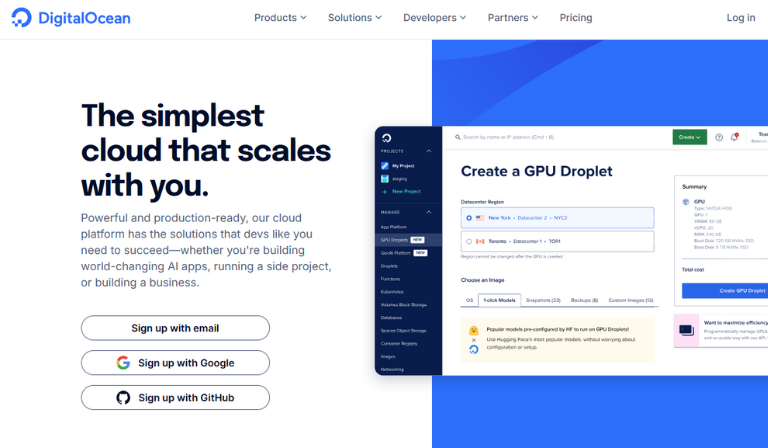Click the Log in link

(741, 18)
